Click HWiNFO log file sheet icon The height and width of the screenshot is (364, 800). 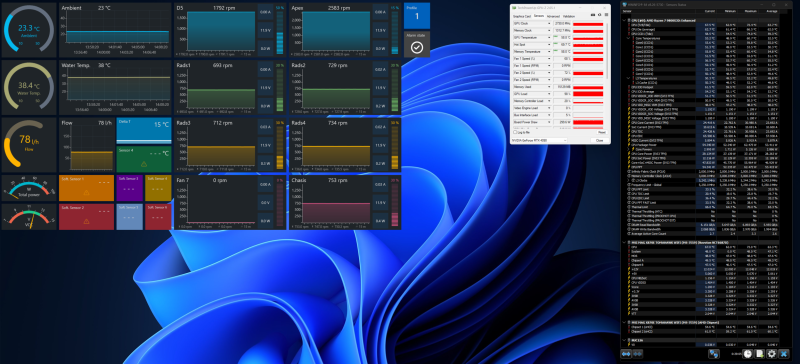760,354
